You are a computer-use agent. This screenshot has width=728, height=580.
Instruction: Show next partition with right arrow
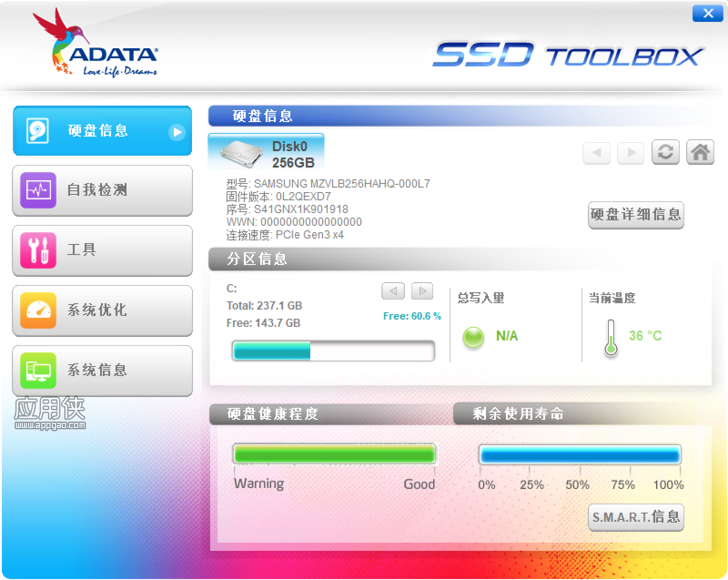[422, 291]
